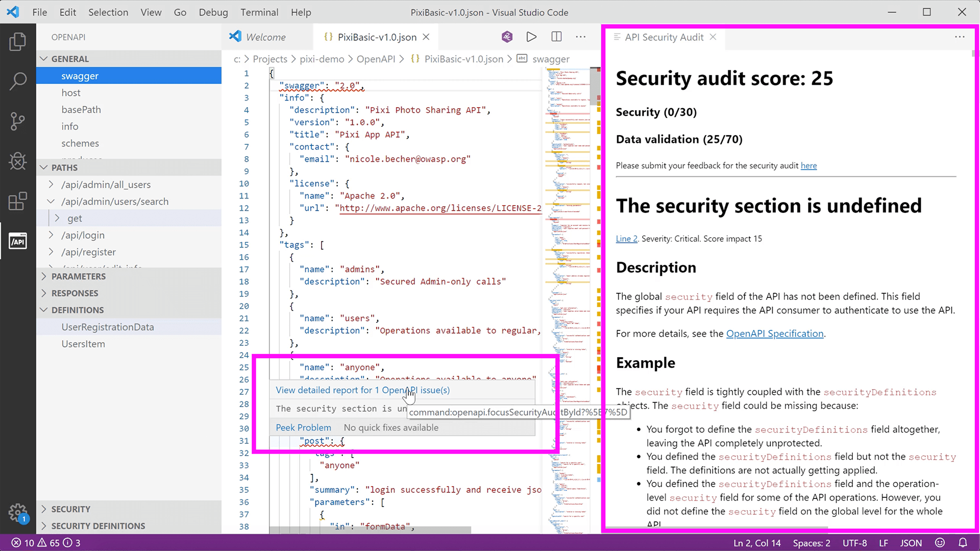Switch to the PixiBasic-v1.0.json tab
This screenshot has width=980, height=551.
(x=377, y=37)
